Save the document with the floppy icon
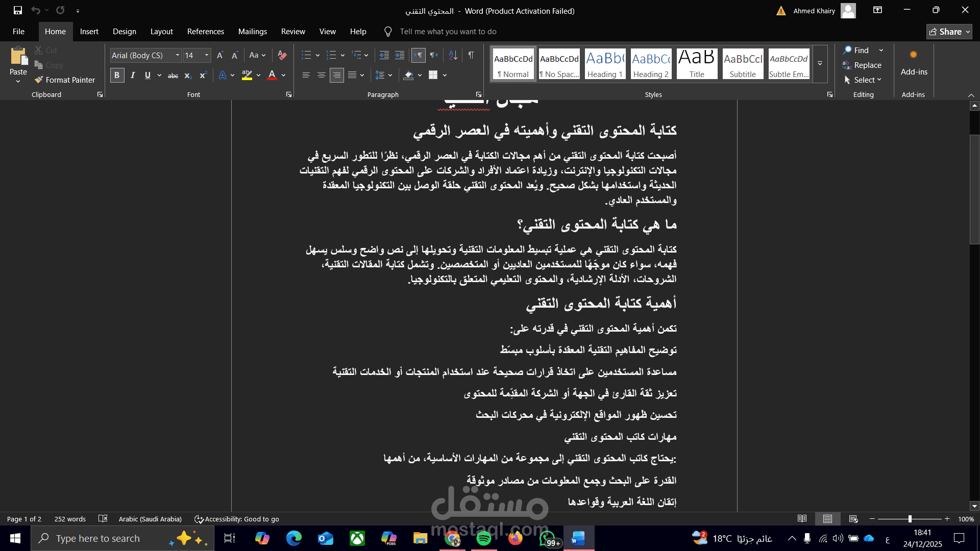Viewport: 980px width, 551px height. (x=18, y=10)
